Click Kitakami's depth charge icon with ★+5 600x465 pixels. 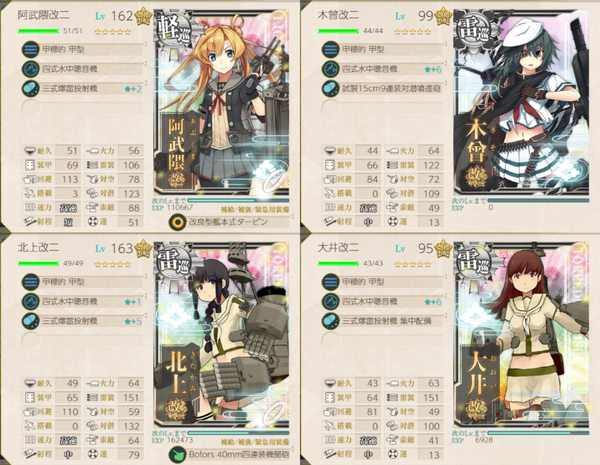point(31,321)
